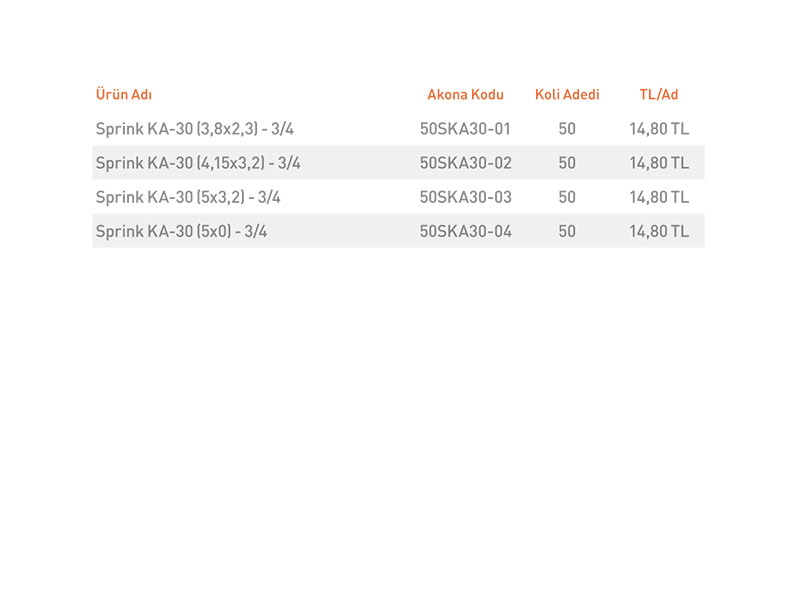
Task: Select Sprink KA-30 (3,8x2,3) - 3/4 product name
Action: click(x=195, y=129)
